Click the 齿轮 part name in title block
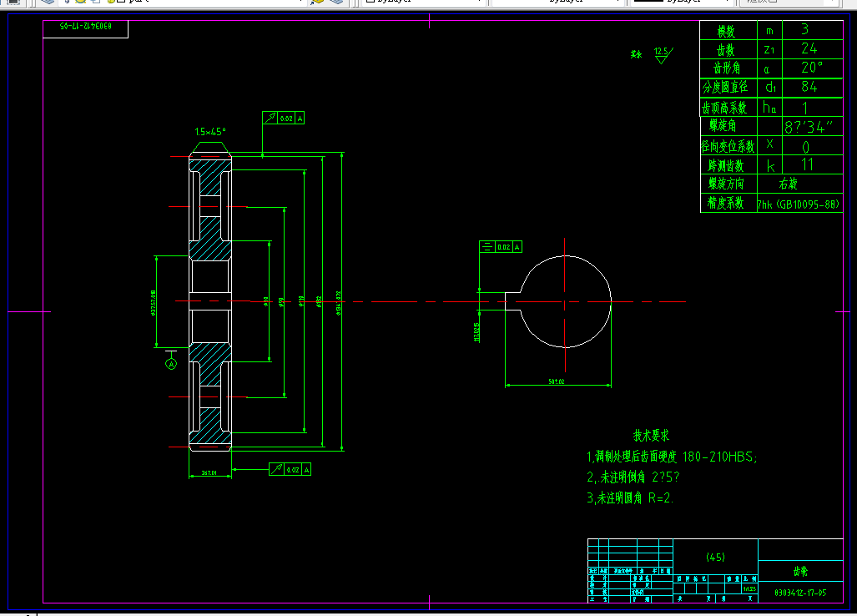The image size is (857, 616). point(801,571)
